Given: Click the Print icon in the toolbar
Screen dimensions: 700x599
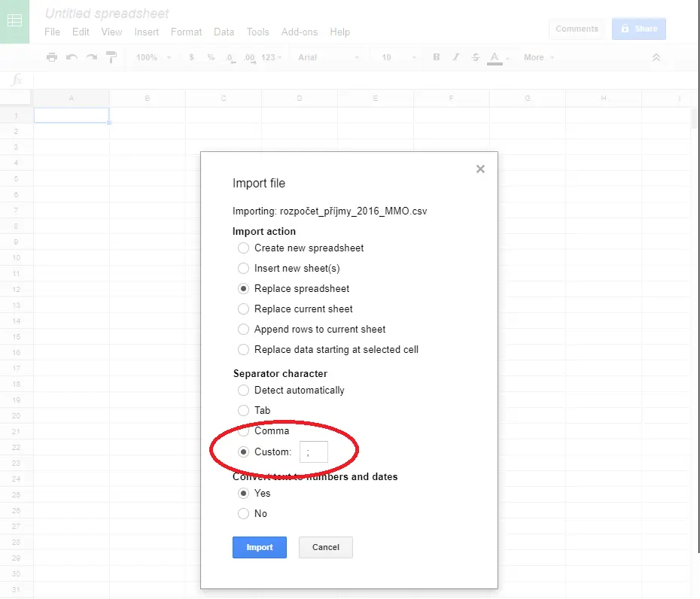Looking at the screenshot, I should [52, 57].
